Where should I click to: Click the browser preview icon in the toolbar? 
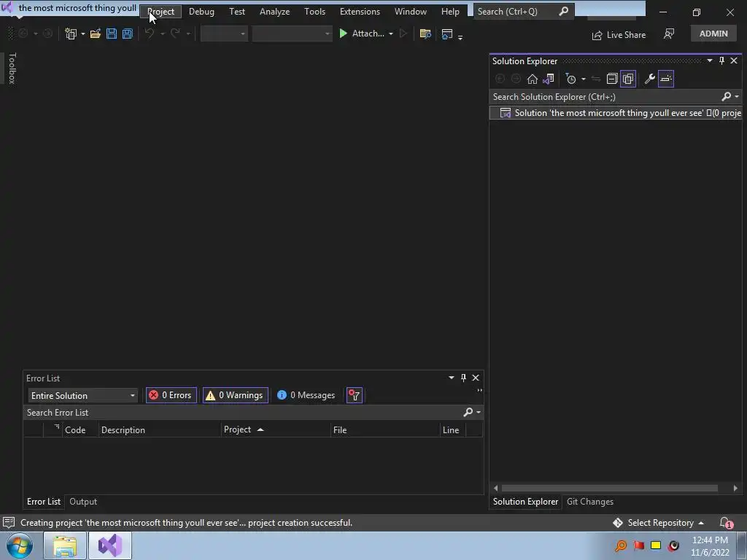click(x=447, y=34)
